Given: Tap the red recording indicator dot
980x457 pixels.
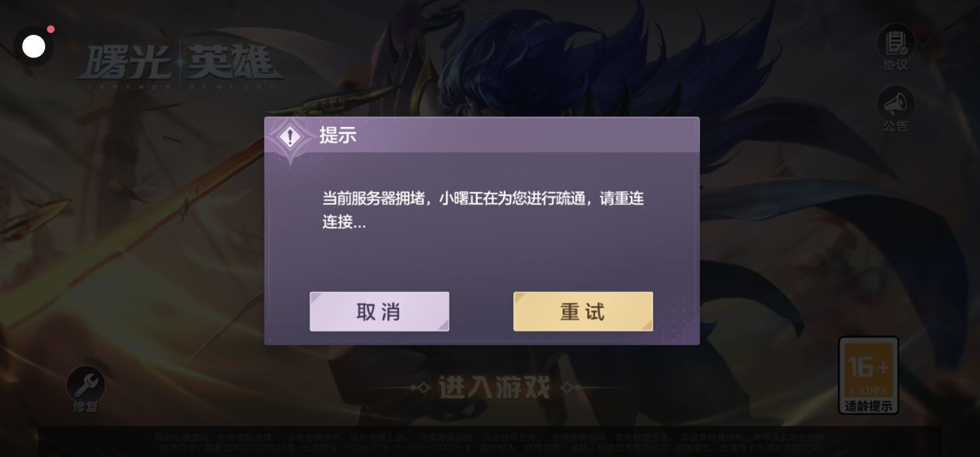Looking at the screenshot, I should [x=51, y=29].
